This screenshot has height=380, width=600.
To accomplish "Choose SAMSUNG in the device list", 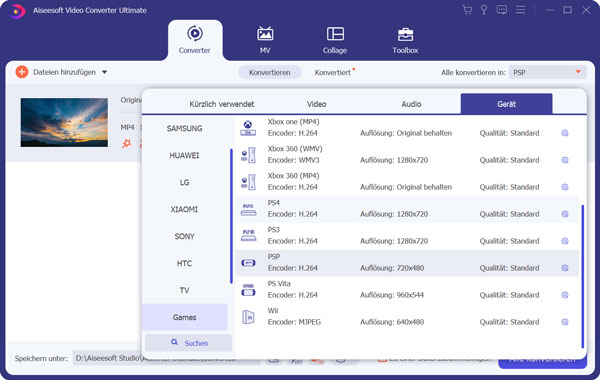I will (184, 129).
